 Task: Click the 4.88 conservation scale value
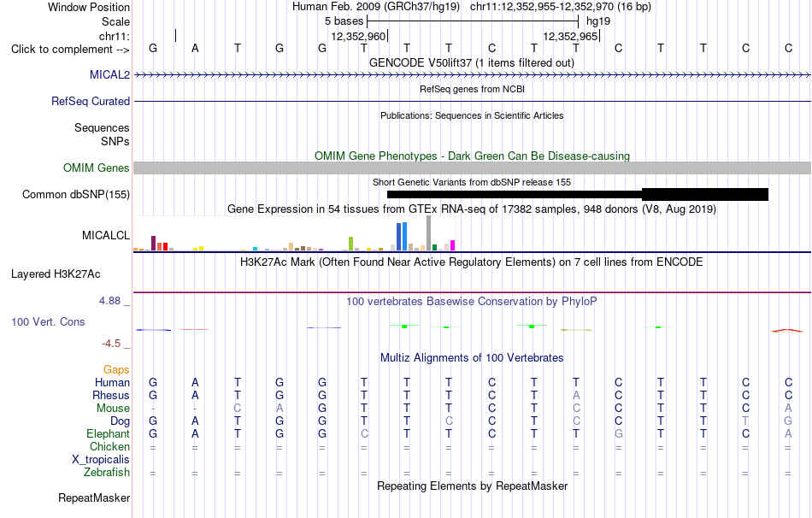pyautogui.click(x=109, y=301)
